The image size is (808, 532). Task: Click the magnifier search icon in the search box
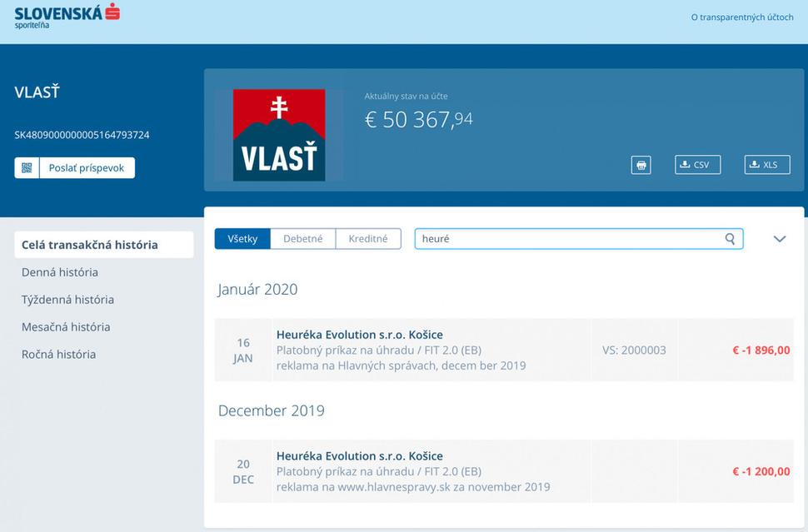click(731, 239)
